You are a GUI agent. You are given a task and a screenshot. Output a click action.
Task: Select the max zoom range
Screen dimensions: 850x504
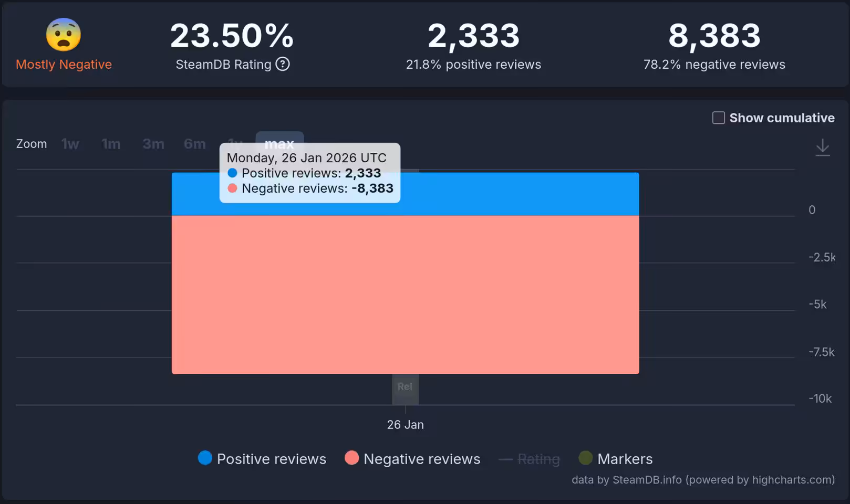point(280,143)
